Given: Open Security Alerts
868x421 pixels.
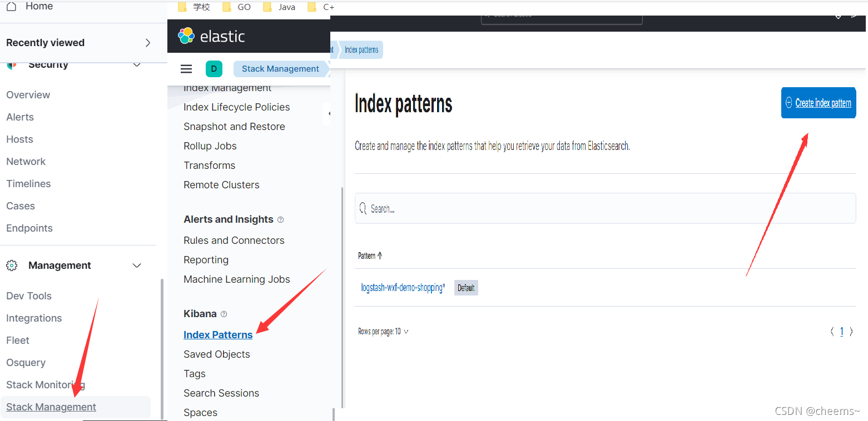Looking at the screenshot, I should (x=20, y=117).
